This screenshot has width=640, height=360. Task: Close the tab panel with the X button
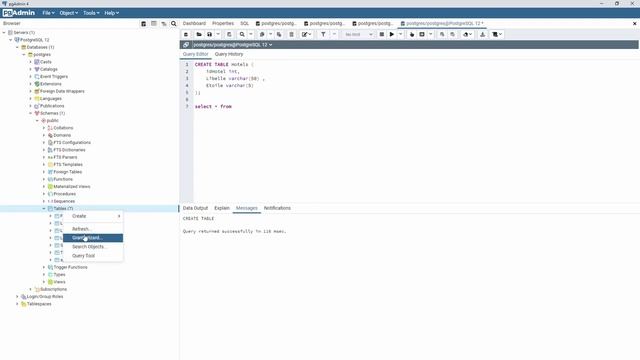tap(635, 24)
